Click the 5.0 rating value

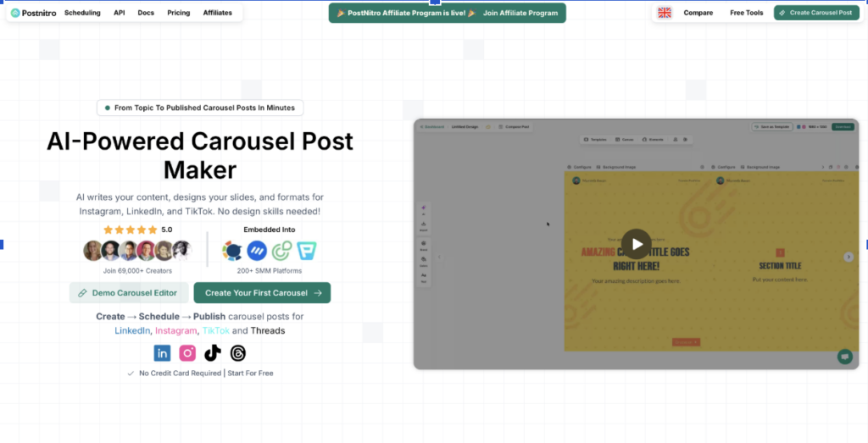(x=167, y=230)
